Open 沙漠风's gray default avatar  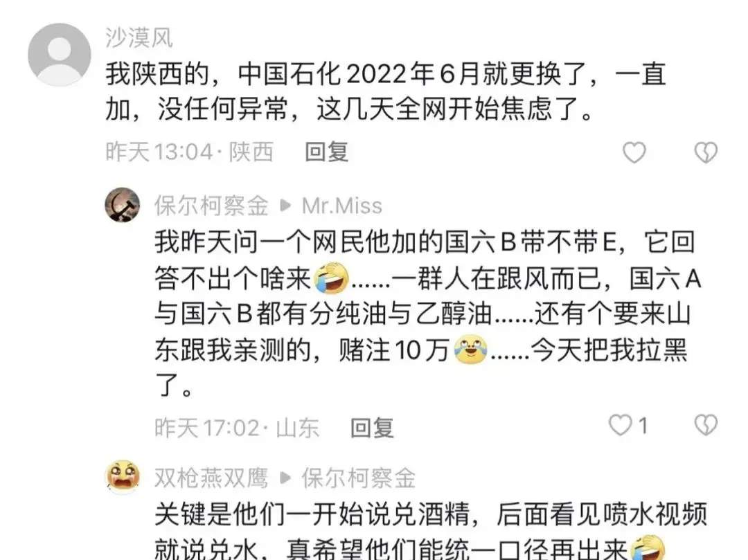(x=60, y=54)
